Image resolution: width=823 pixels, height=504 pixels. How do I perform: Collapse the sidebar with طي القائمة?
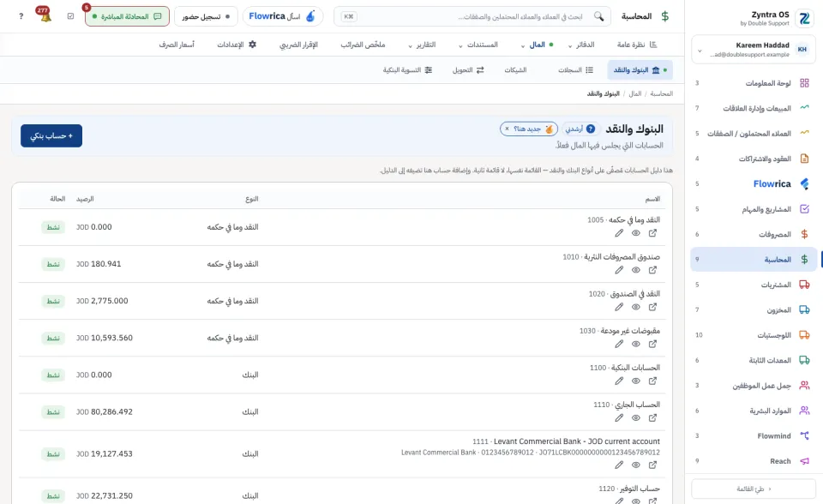click(754, 489)
